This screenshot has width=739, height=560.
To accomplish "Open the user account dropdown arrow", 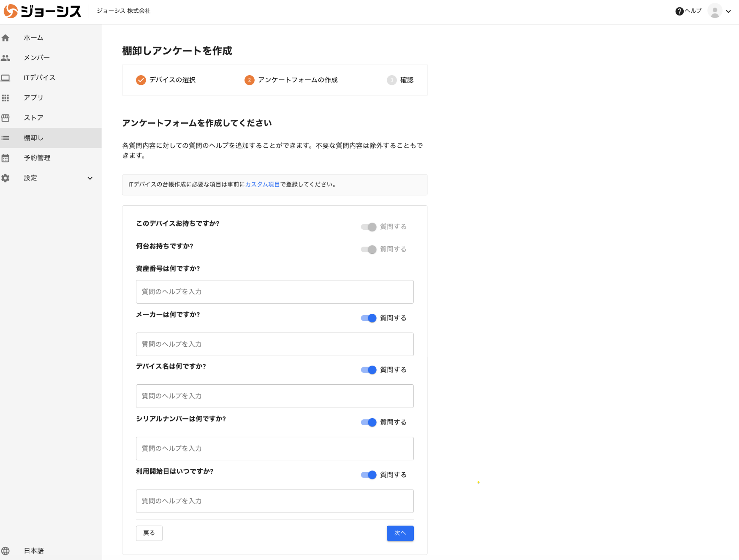I will click(x=728, y=12).
